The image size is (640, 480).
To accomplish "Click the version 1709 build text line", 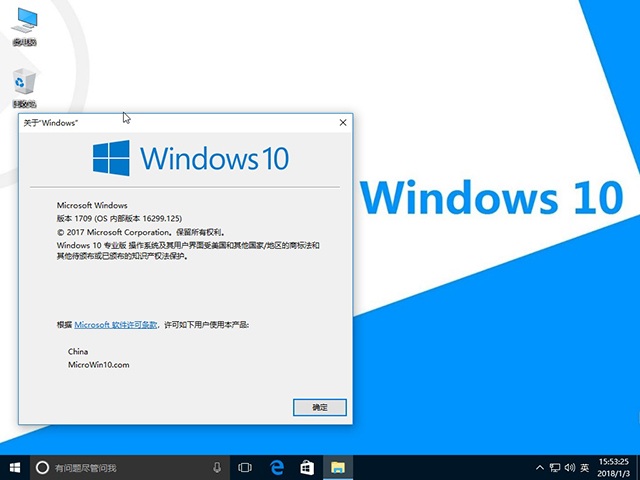I will tap(119, 218).
